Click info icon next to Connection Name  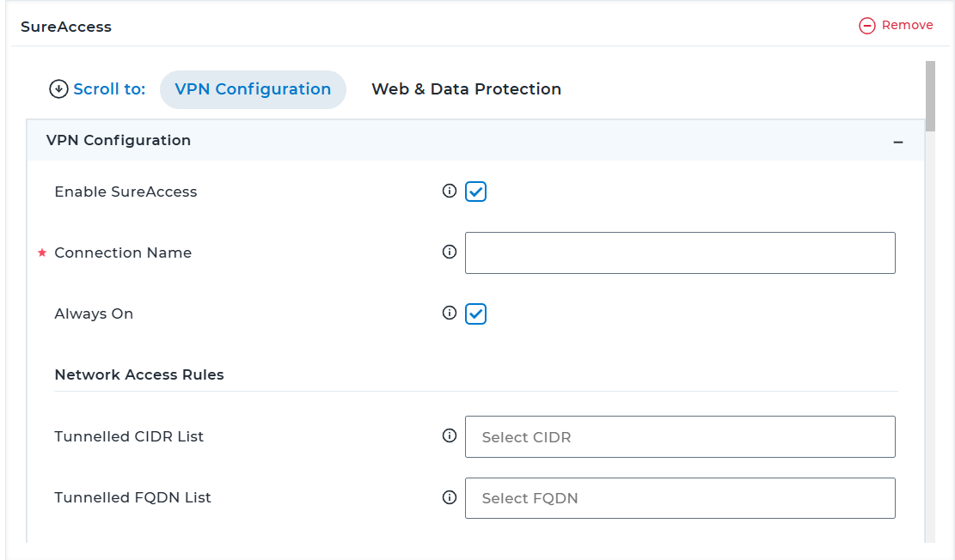(450, 252)
